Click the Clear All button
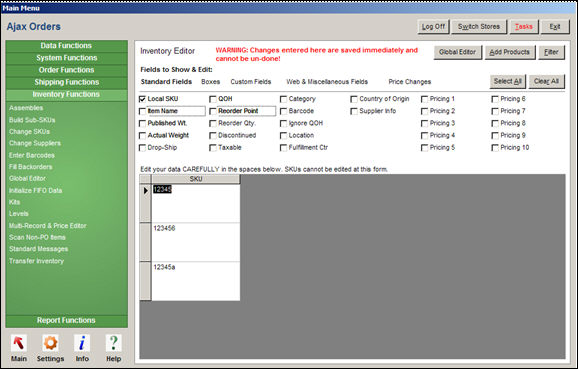The width and height of the screenshot is (578, 369). (x=546, y=81)
